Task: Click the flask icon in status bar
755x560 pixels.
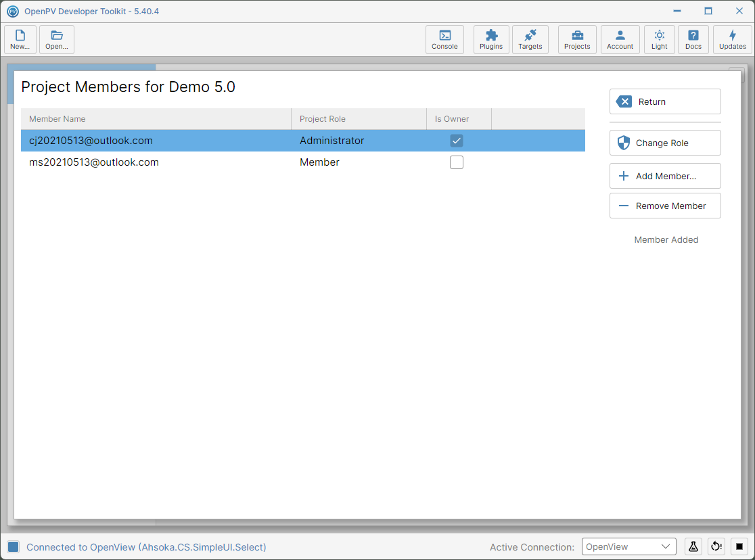Action: click(693, 546)
